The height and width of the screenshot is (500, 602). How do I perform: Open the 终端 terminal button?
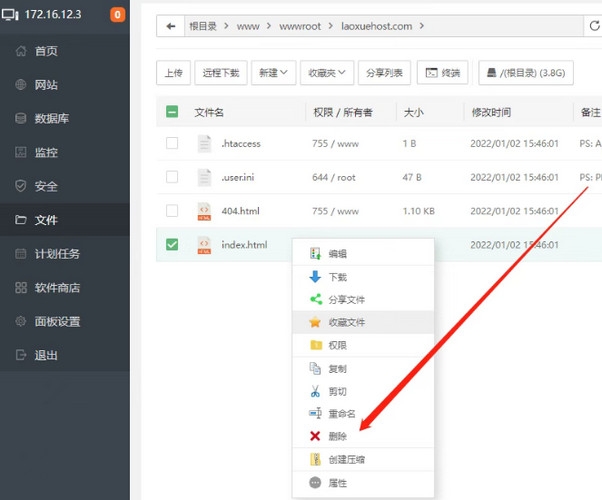tap(442, 72)
